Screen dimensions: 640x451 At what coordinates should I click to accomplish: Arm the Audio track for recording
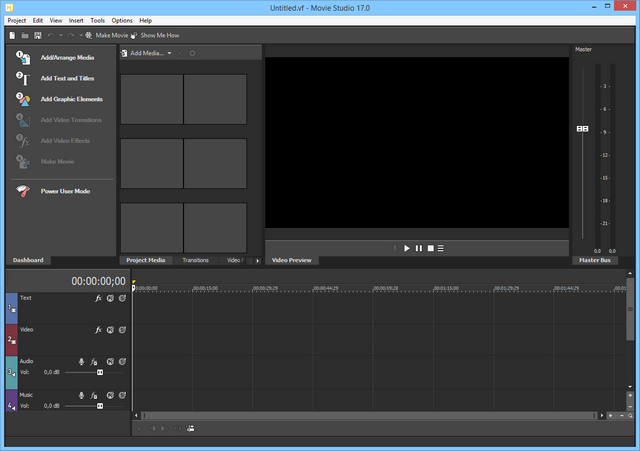tap(82, 361)
